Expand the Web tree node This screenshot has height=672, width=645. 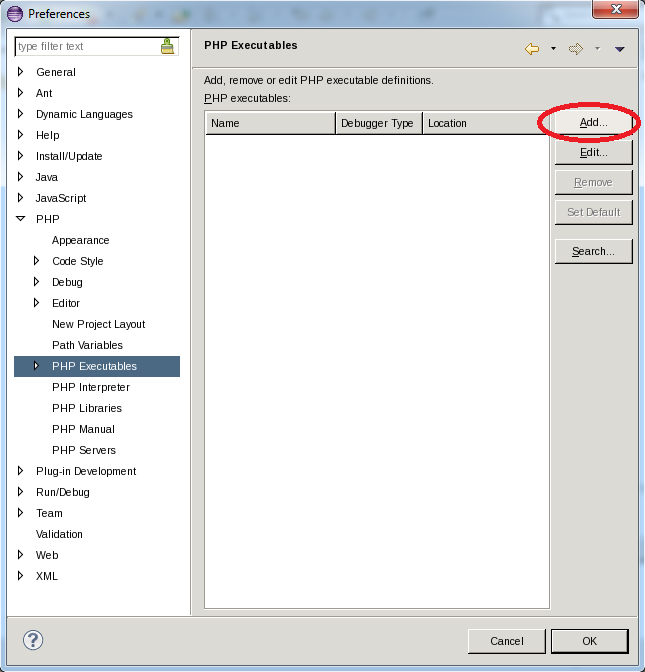click(x=20, y=555)
